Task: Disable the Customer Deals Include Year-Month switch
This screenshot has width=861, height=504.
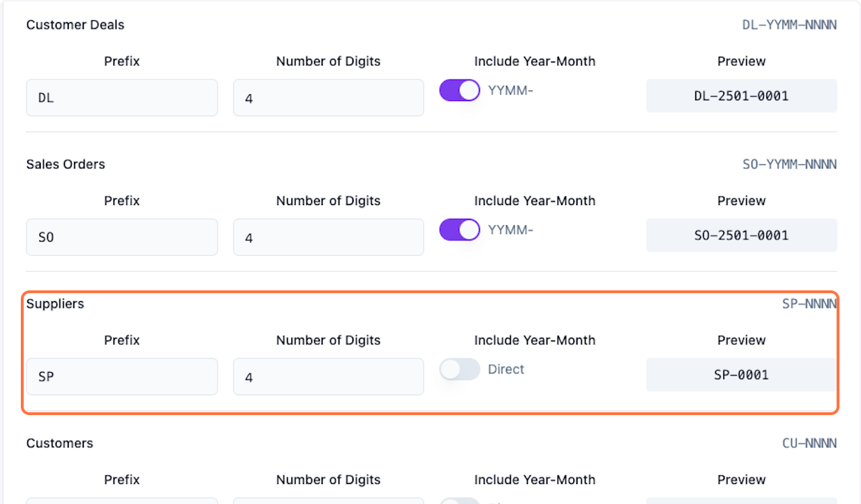Action: point(459,90)
